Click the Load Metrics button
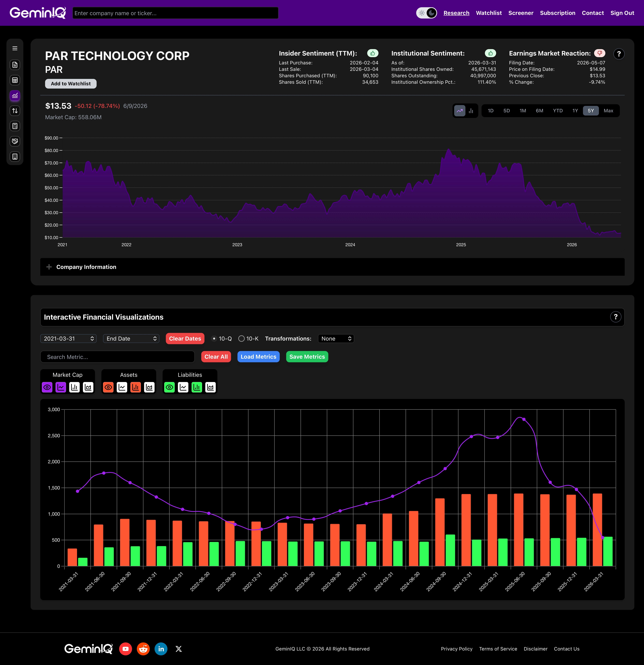The width and height of the screenshot is (644, 665). click(259, 357)
